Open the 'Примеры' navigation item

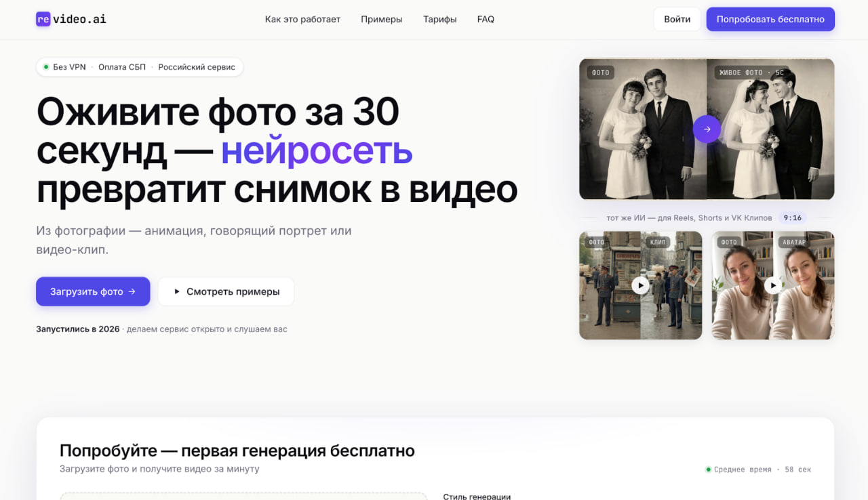[382, 19]
